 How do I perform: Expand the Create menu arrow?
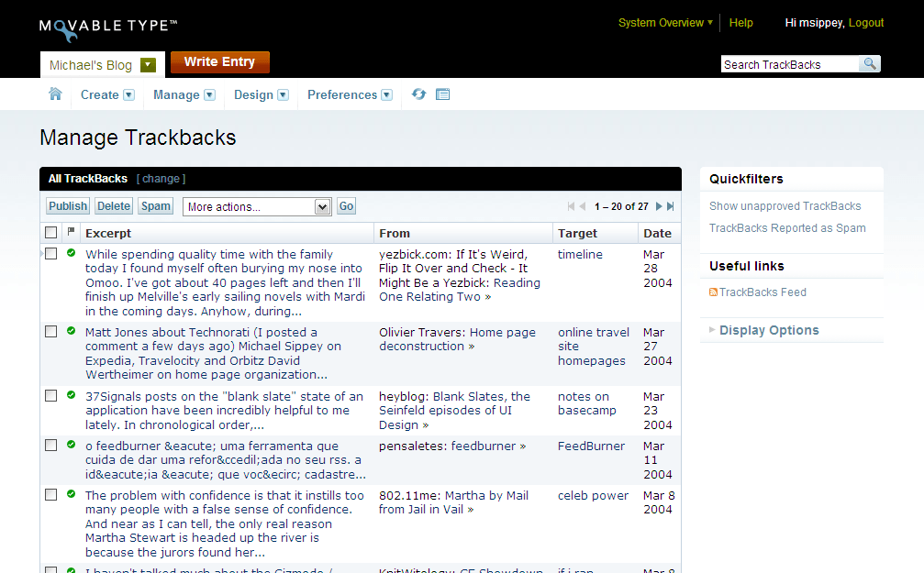click(x=129, y=94)
